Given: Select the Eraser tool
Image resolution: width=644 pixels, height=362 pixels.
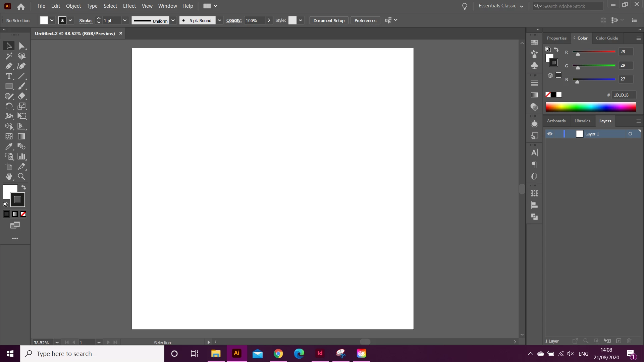Looking at the screenshot, I should pos(21,96).
